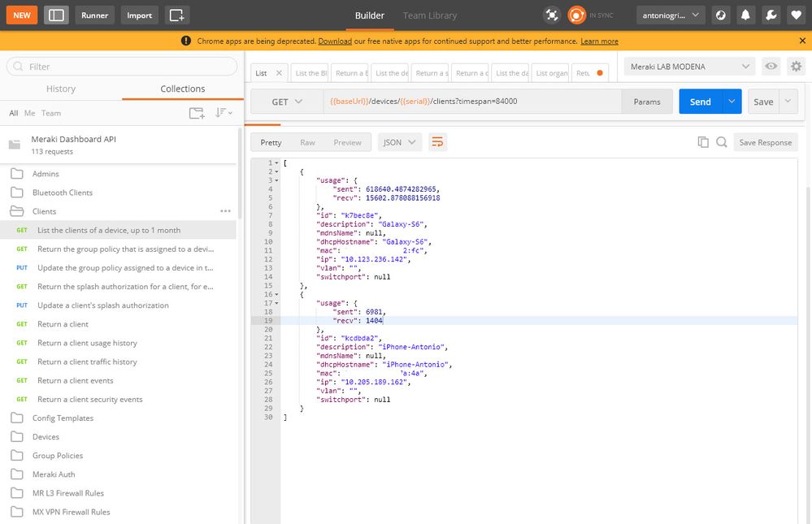
Task: Open the antoniogri account dropdown
Action: click(x=671, y=15)
